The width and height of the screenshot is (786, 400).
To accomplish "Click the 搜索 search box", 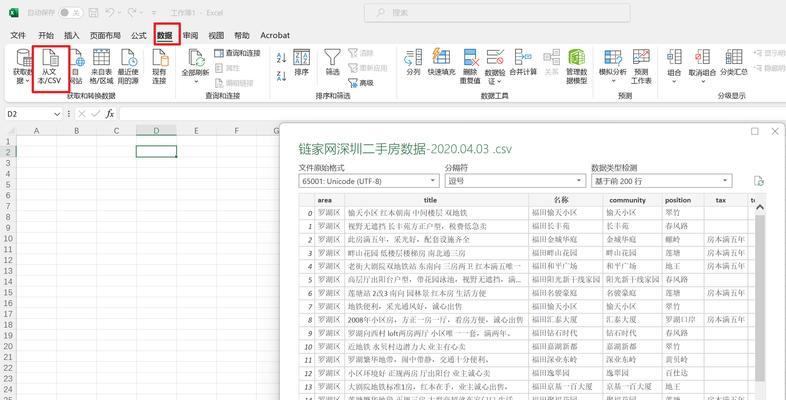I will (497, 13).
